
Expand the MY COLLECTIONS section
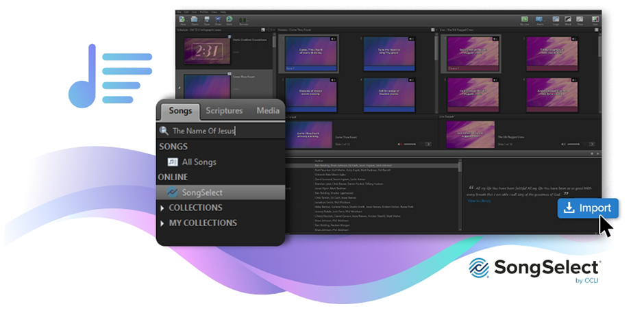162,223
